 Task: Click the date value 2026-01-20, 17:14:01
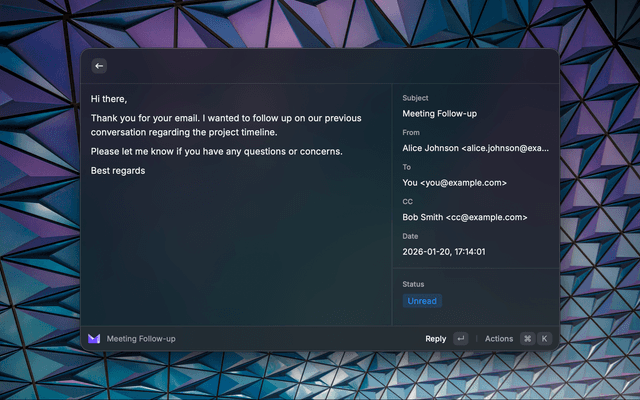click(443, 252)
